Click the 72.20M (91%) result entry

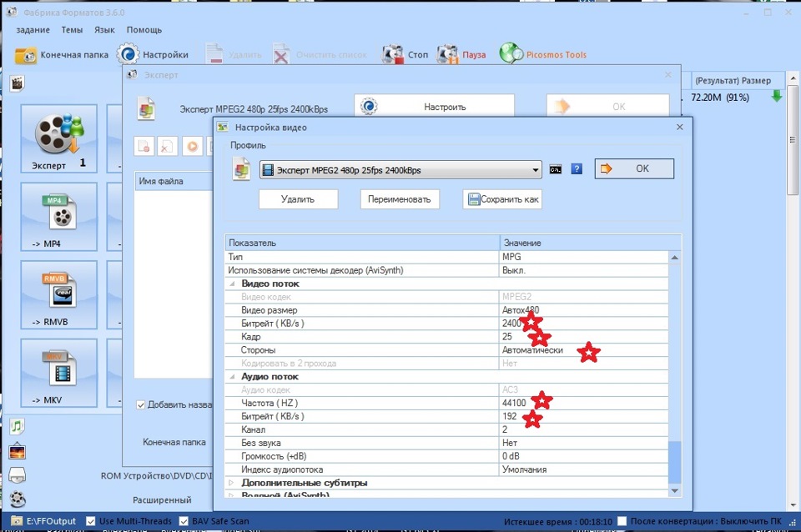(720, 97)
